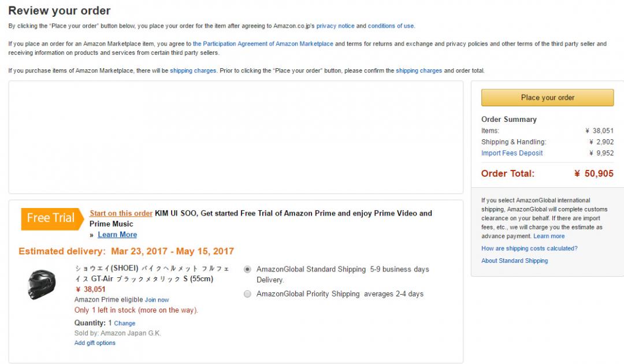
Task: Click Join now for Amazon Prime
Action: [x=157, y=300]
